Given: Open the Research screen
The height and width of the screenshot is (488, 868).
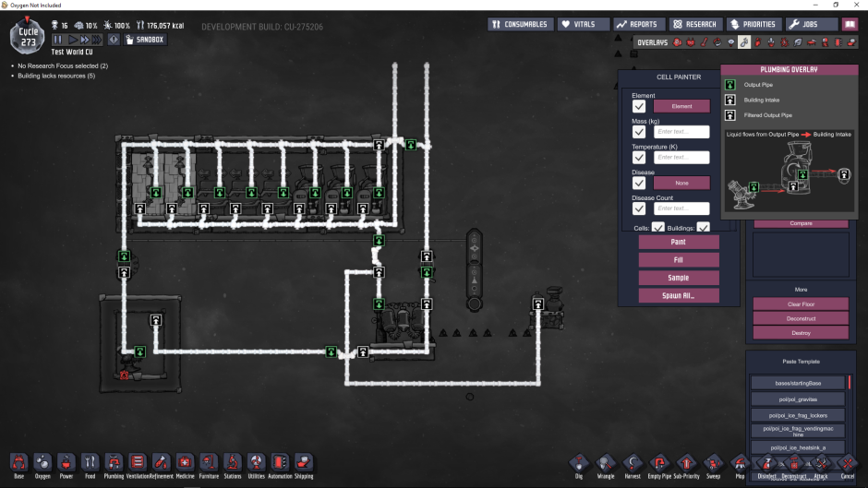Looking at the screenshot, I should 694,24.
